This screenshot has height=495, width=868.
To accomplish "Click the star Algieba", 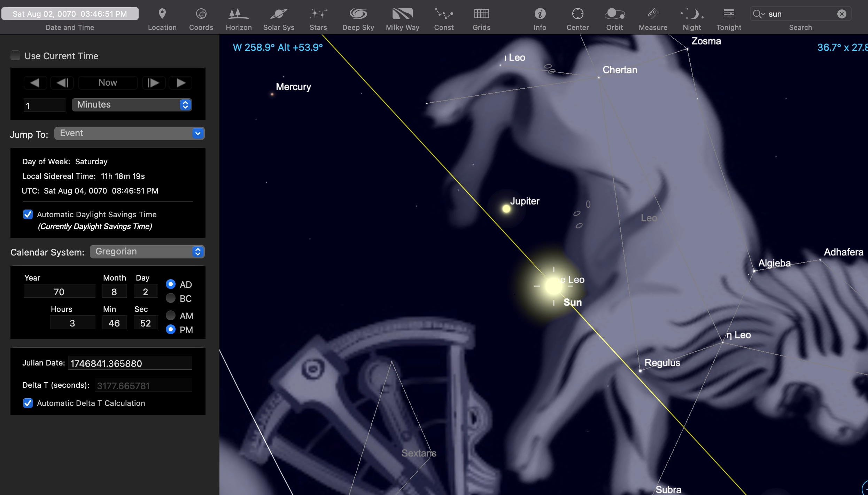I will (754, 271).
